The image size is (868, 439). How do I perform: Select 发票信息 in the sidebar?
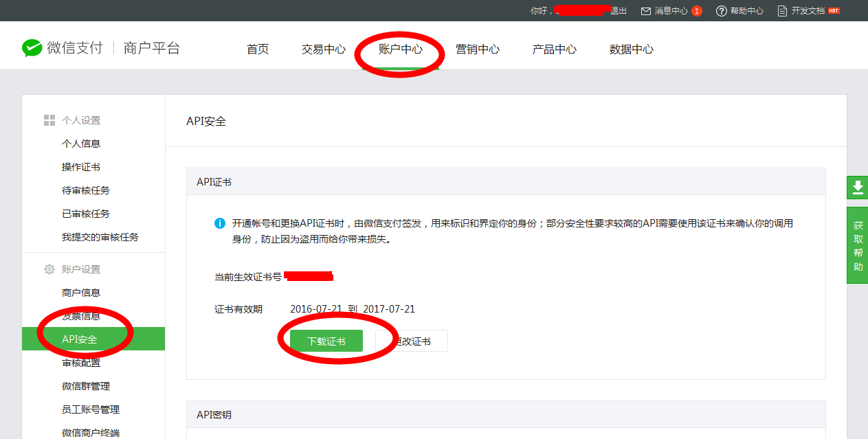click(81, 316)
